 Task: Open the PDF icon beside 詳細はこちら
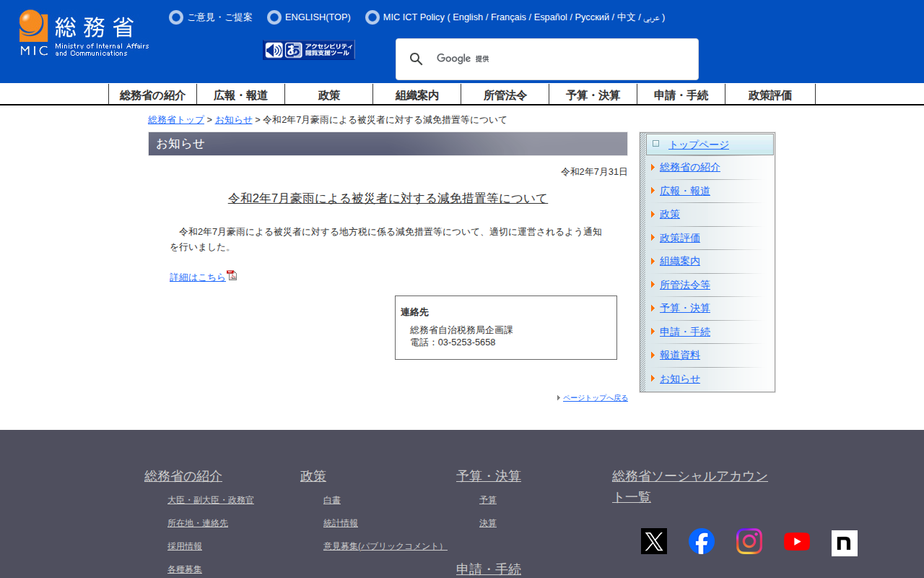pos(232,275)
